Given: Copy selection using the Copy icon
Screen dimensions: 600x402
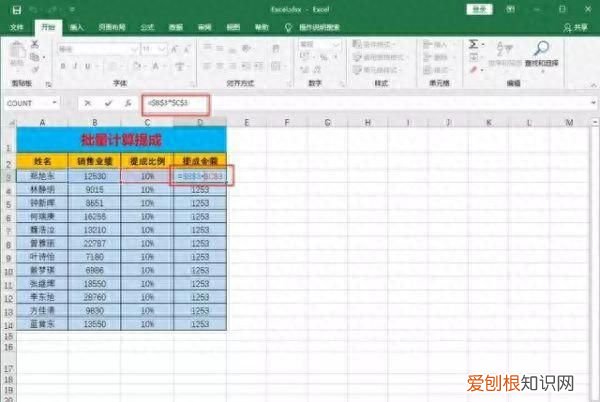Looking at the screenshot, I should pos(35,57).
